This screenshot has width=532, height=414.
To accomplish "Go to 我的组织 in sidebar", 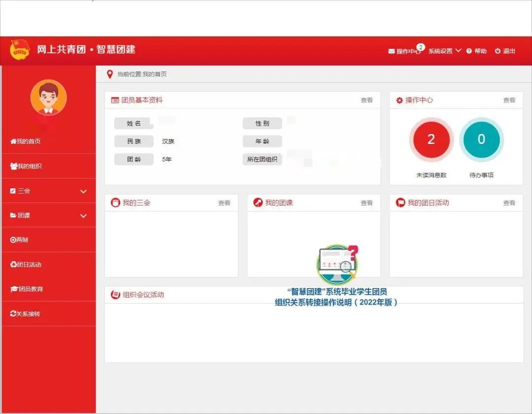I will [x=26, y=166].
